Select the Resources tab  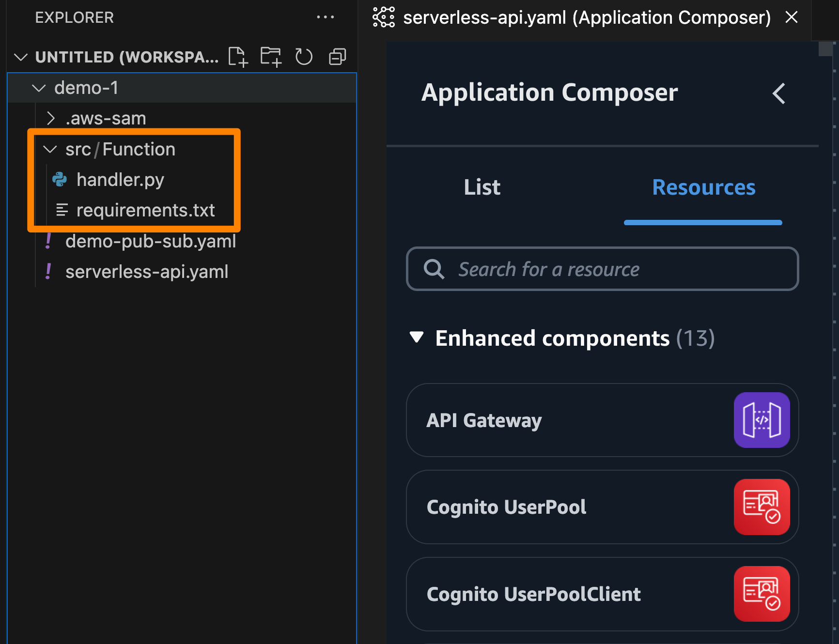coord(703,187)
